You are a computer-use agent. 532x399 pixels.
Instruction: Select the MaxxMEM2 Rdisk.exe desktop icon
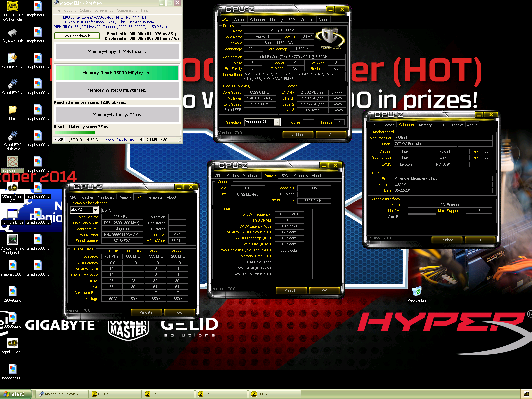point(12,141)
